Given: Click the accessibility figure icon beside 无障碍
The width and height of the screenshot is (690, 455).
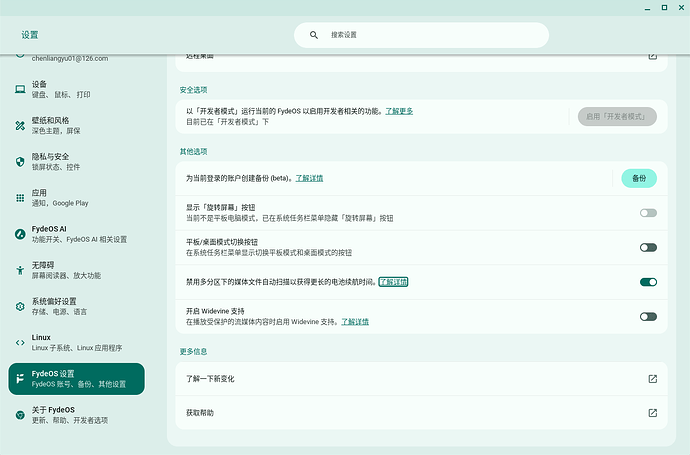Looking at the screenshot, I should (20, 270).
